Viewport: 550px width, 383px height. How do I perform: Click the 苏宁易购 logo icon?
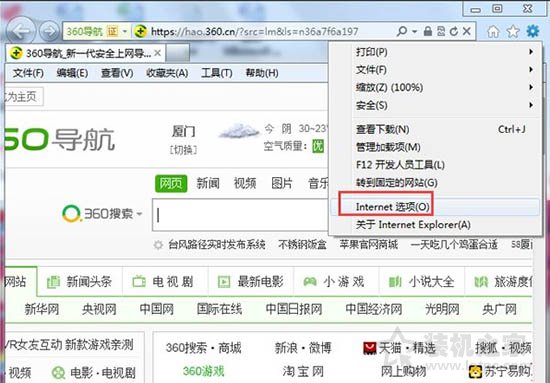click(475, 372)
